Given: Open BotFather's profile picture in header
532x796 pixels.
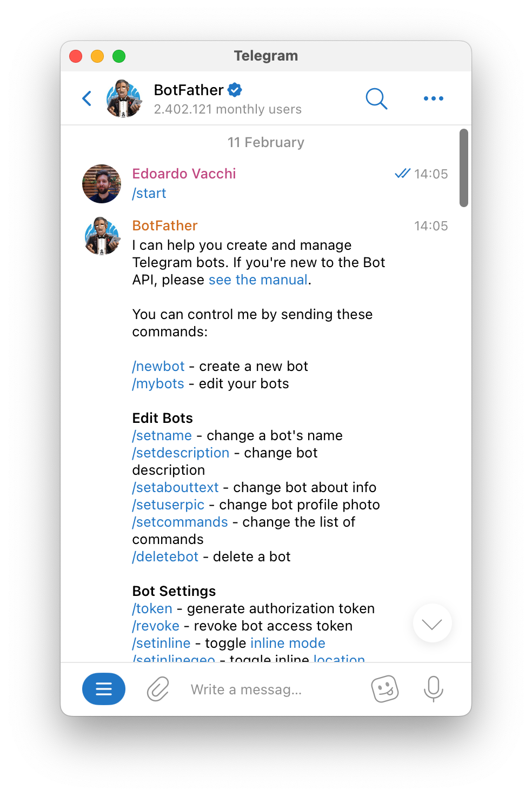Looking at the screenshot, I should 124,98.
